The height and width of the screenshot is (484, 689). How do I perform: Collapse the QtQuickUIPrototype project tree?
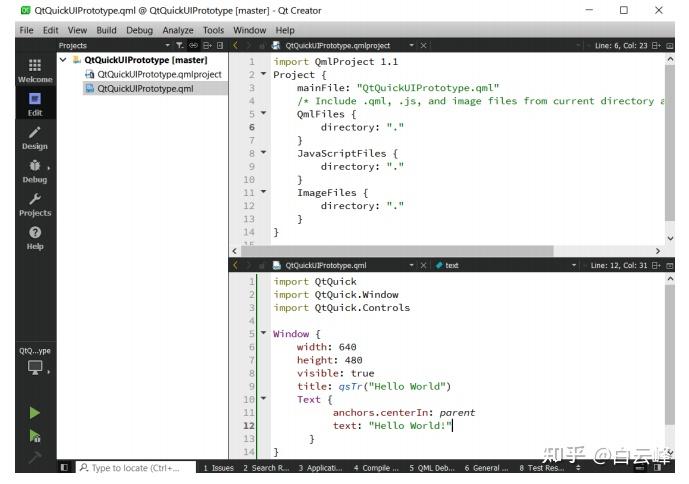click(x=64, y=60)
